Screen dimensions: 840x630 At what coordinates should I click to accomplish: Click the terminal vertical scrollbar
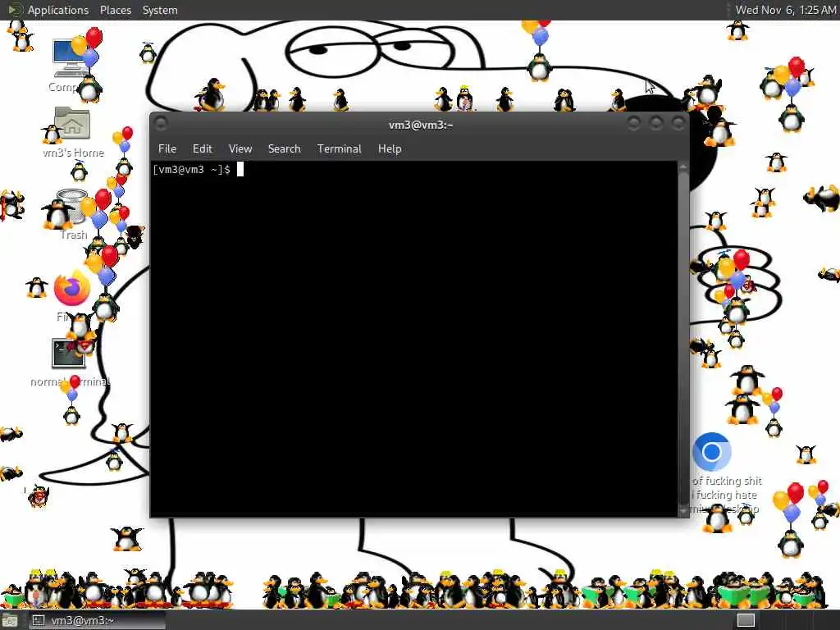(683, 339)
